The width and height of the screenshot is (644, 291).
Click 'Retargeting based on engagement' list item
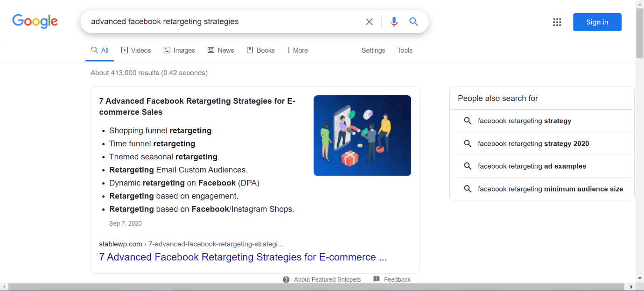(x=174, y=196)
